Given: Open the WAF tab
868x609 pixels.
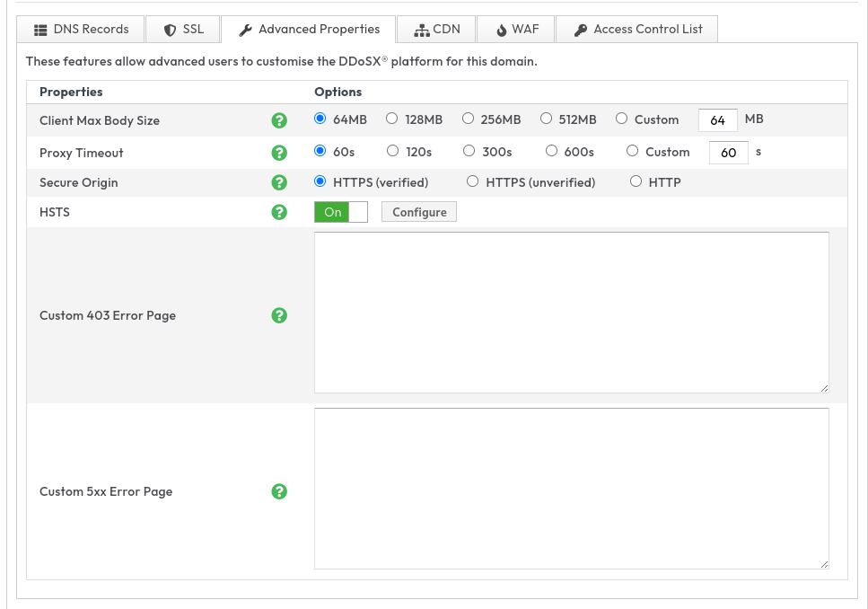Looking at the screenshot, I should (x=517, y=30).
